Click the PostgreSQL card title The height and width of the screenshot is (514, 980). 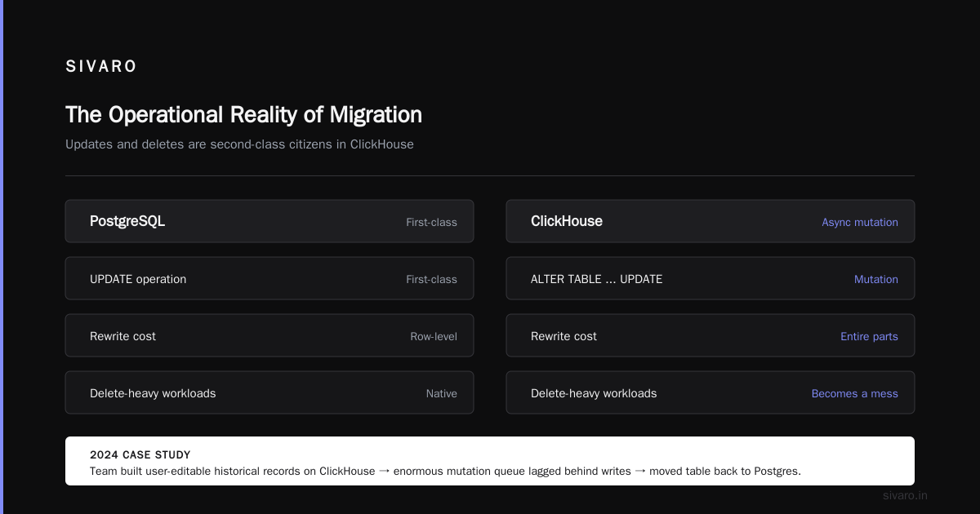pyautogui.click(x=127, y=221)
